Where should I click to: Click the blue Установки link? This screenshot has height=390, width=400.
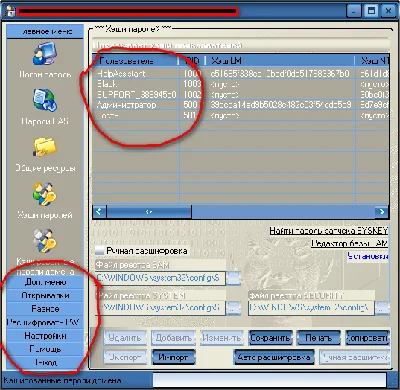(368, 256)
